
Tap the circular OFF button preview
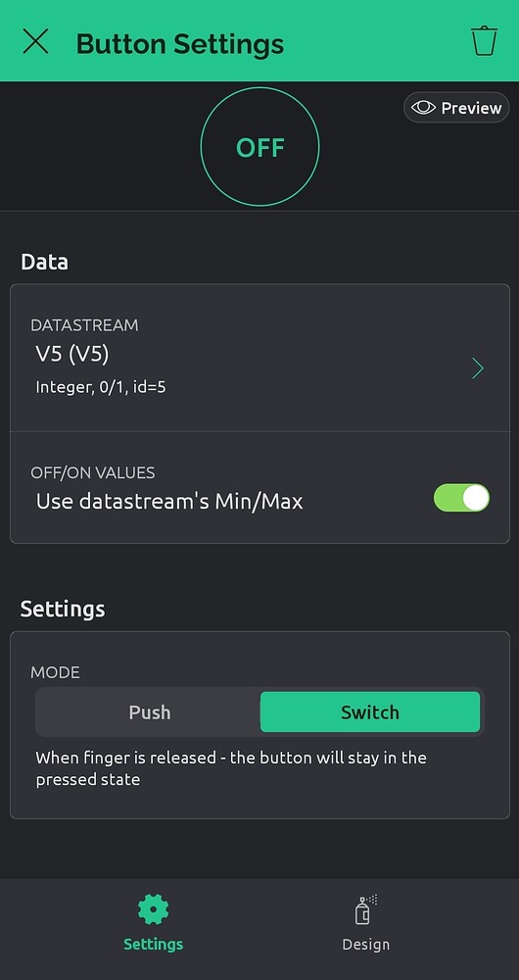coord(259,146)
